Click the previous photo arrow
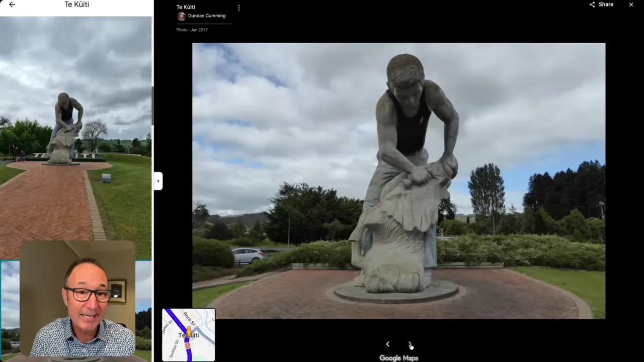The width and height of the screenshot is (644, 362). (387, 344)
